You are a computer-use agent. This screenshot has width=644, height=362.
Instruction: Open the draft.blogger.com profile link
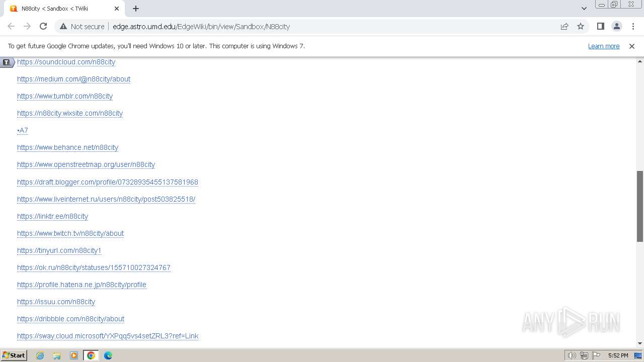tap(108, 182)
